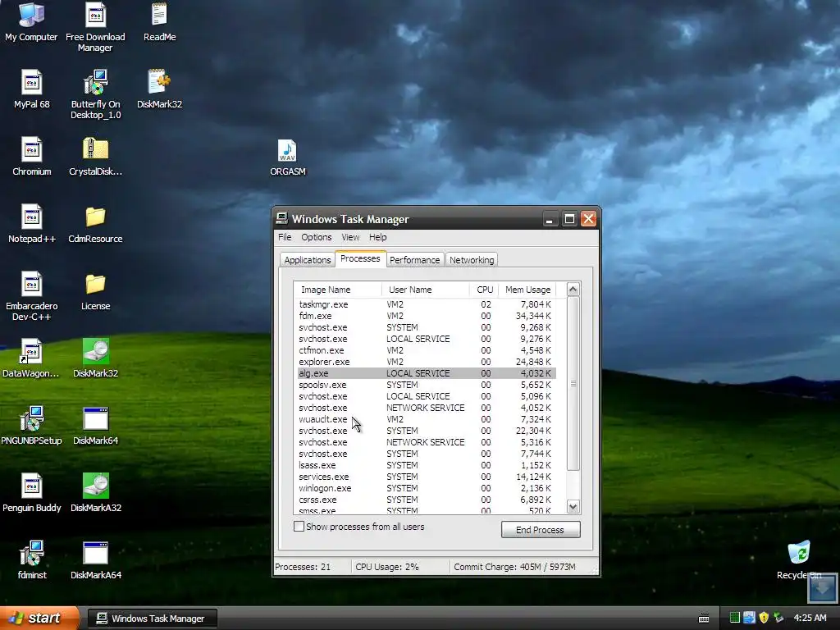Open the Help menu

pyautogui.click(x=377, y=237)
